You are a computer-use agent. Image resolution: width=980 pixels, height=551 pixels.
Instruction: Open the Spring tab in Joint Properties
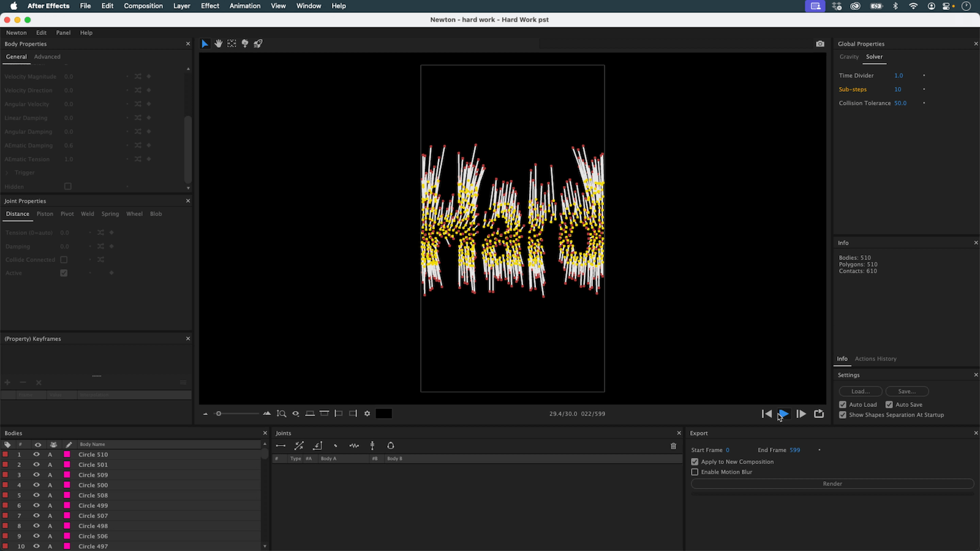(x=110, y=214)
